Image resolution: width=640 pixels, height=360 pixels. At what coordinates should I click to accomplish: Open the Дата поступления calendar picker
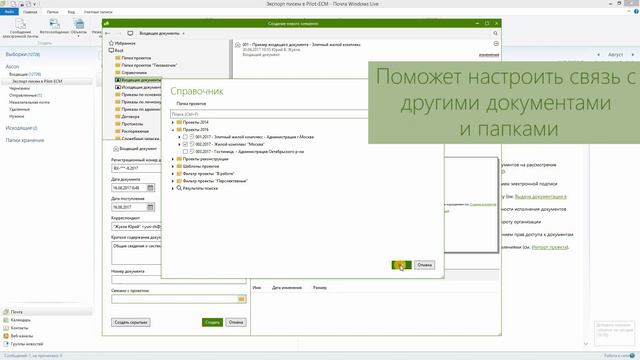coord(150,207)
